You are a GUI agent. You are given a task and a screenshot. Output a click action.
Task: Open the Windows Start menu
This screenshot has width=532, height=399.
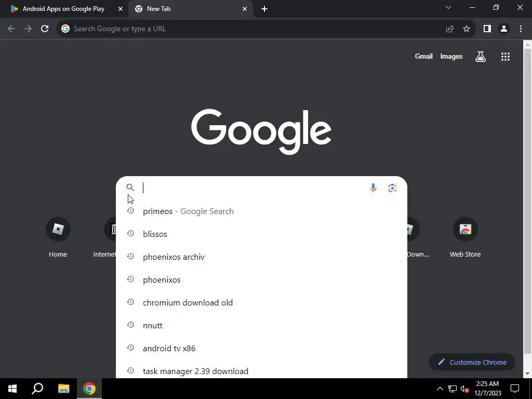pos(12,389)
